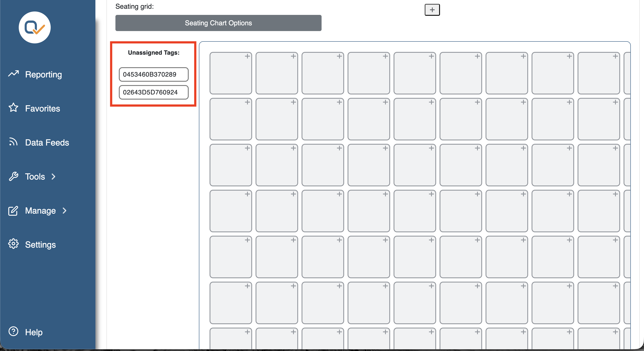Click the 'Seating grid:' label
Screen dimensions: 644x351
135,7
